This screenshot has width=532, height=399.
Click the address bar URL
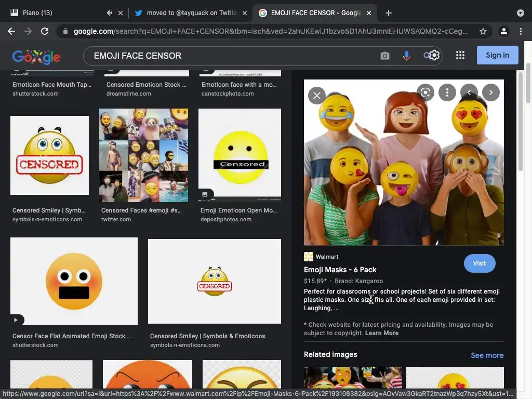point(270,31)
